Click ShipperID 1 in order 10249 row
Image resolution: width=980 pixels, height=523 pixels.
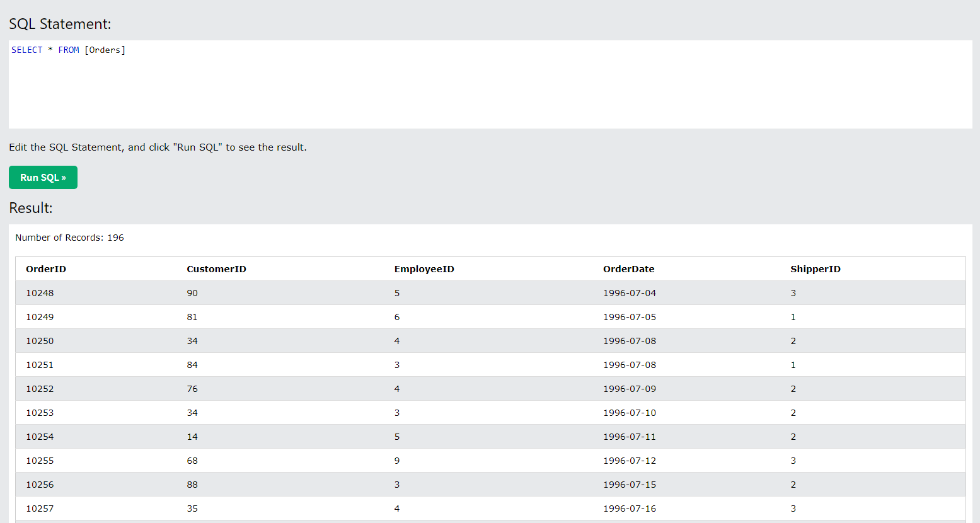tap(793, 317)
